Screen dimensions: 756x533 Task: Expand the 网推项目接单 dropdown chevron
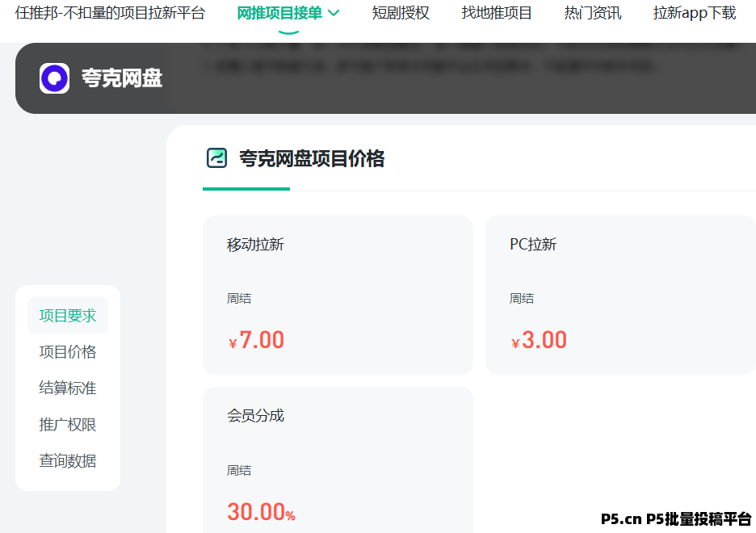click(x=334, y=13)
